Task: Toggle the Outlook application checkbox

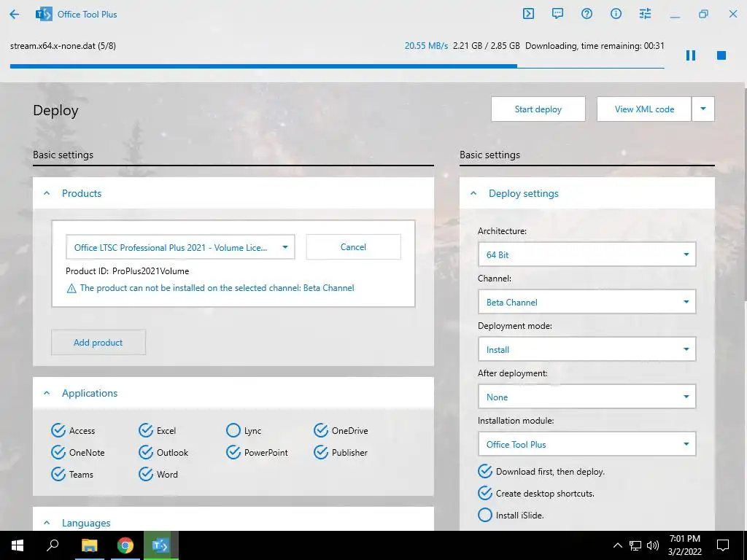Action: pos(146,452)
